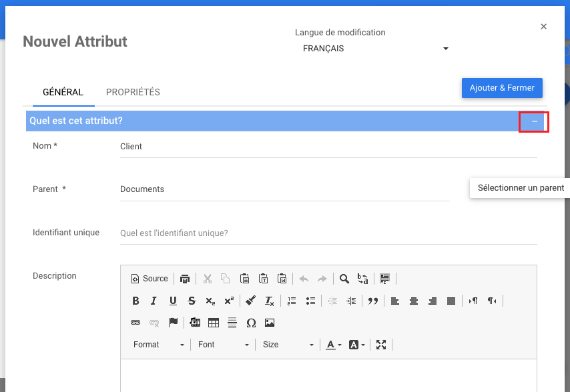
Task: Collapse the 'Quel est cet attribut?' section
Action: pos(534,121)
